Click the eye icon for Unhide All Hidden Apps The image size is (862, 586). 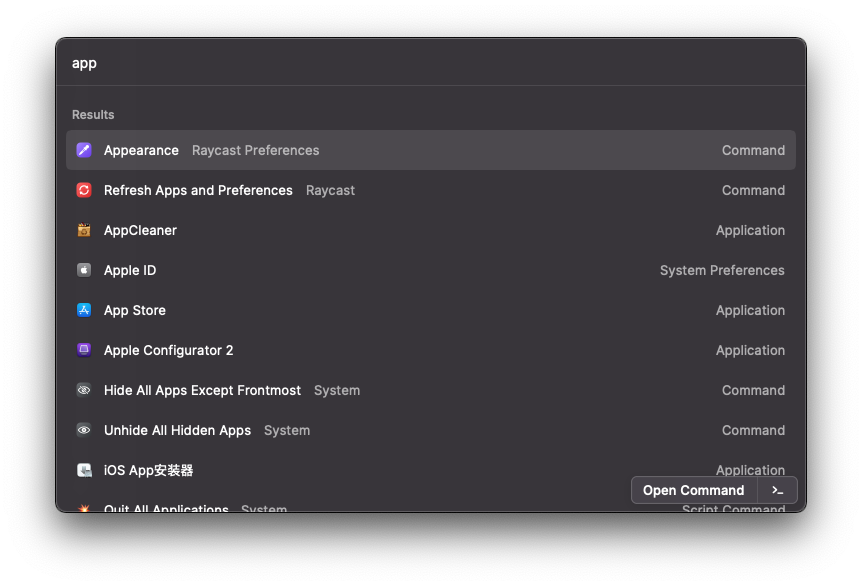click(84, 430)
